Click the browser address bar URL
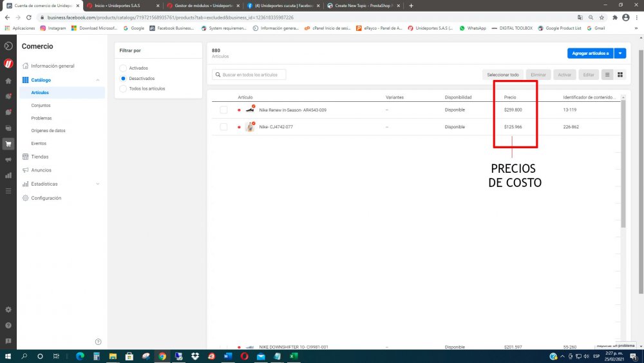Image resolution: width=644 pixels, height=363 pixels. (x=170, y=17)
